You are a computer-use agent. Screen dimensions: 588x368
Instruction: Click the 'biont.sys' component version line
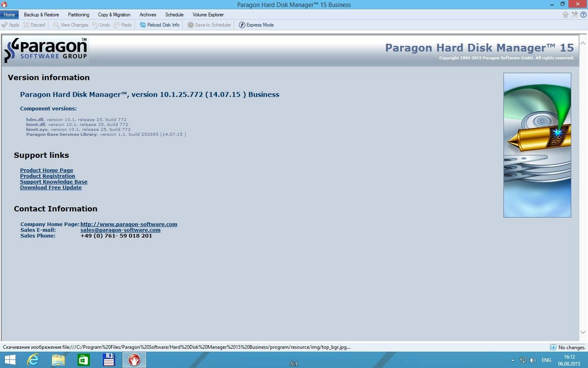pos(78,130)
